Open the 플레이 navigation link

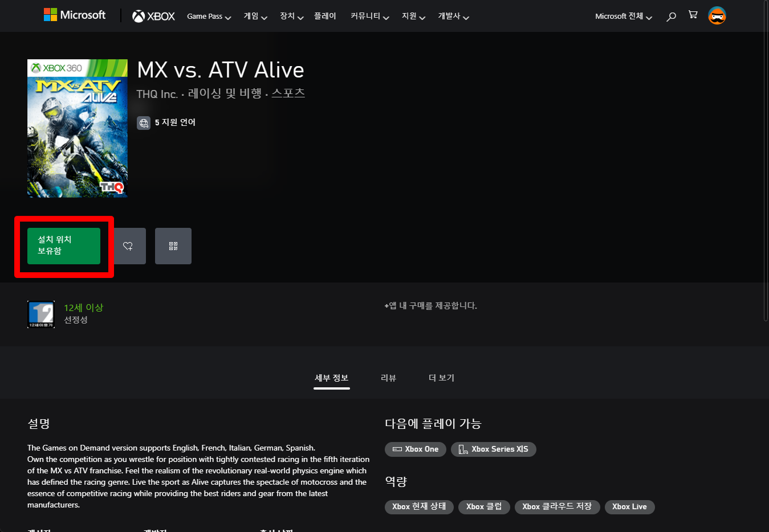point(325,17)
